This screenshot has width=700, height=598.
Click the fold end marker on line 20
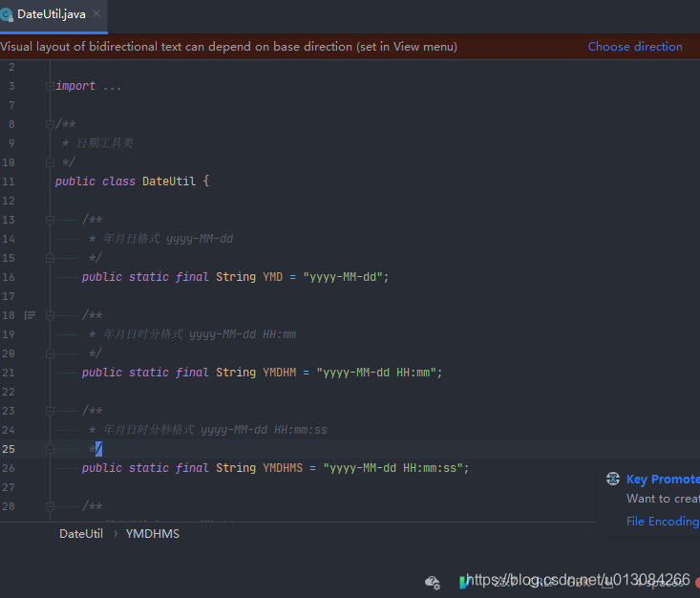coord(50,353)
